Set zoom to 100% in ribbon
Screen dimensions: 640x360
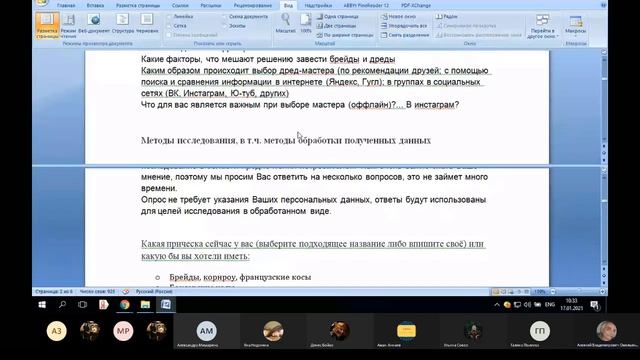tap(306, 24)
